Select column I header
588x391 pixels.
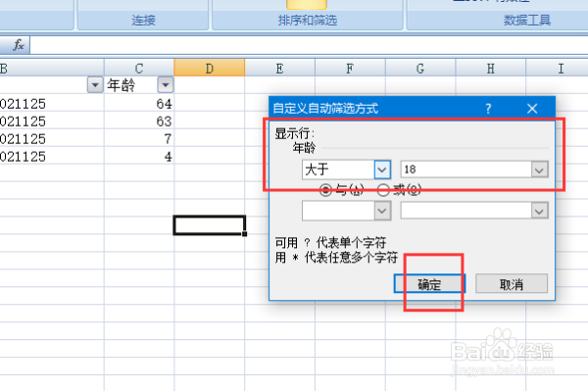point(558,69)
